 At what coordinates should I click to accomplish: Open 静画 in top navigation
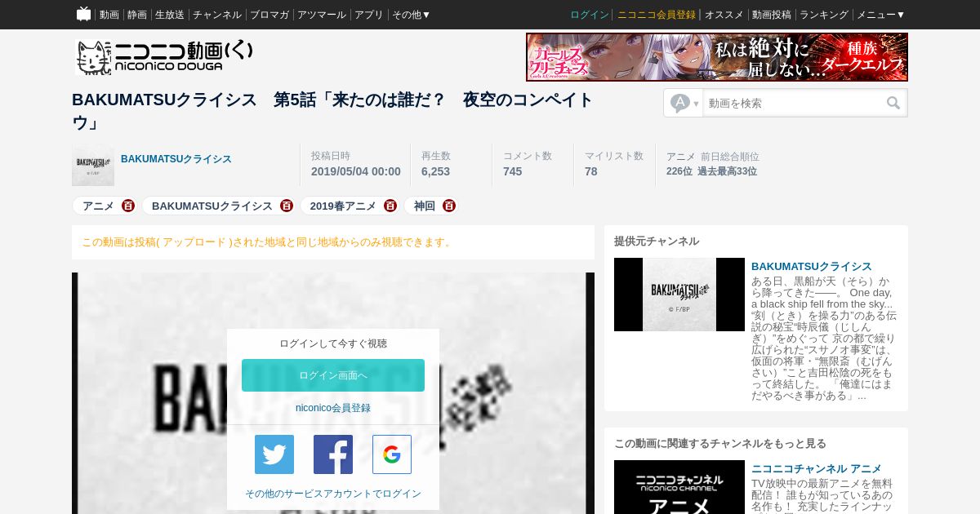(x=137, y=15)
